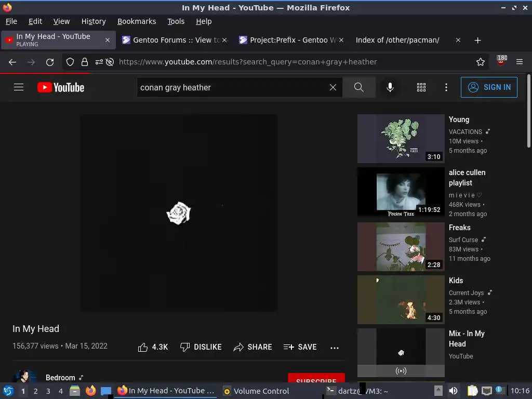This screenshot has height=399, width=532.
Task: Open more actions ellipsis below the video
Action: (335, 348)
